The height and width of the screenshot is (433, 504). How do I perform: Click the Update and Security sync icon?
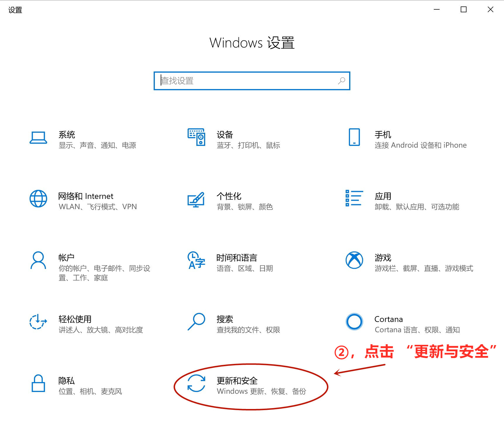point(196,383)
